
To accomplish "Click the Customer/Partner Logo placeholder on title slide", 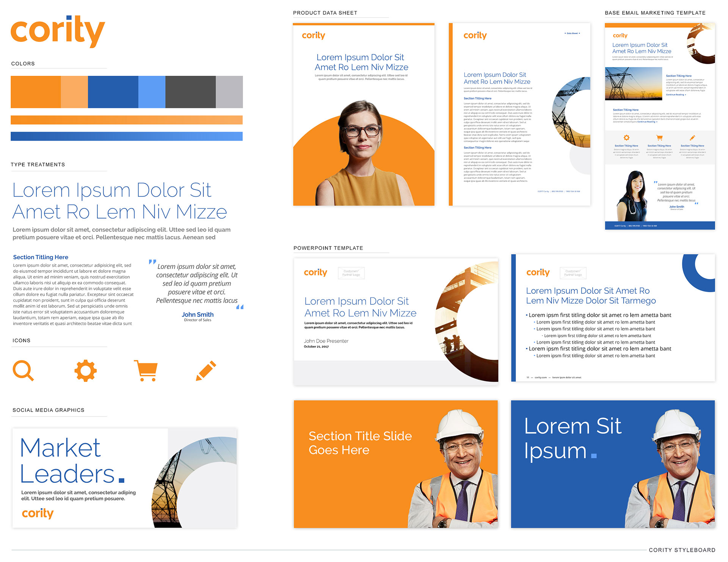I will click(351, 273).
